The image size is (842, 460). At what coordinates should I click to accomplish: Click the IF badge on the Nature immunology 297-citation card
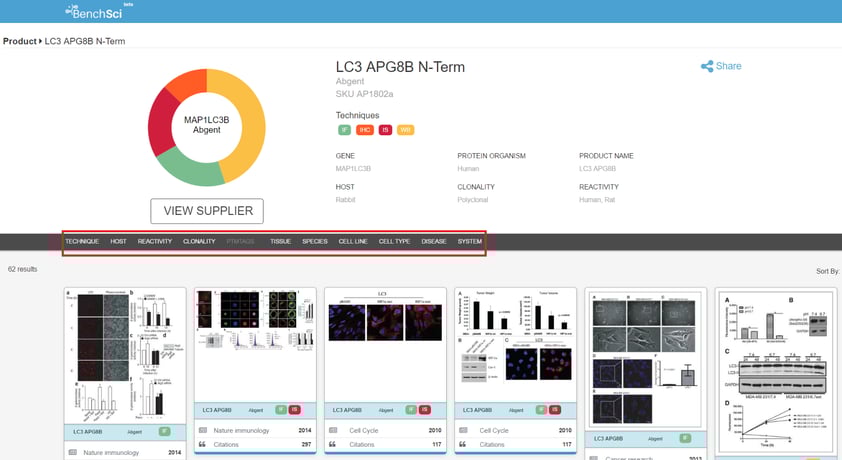(x=281, y=410)
